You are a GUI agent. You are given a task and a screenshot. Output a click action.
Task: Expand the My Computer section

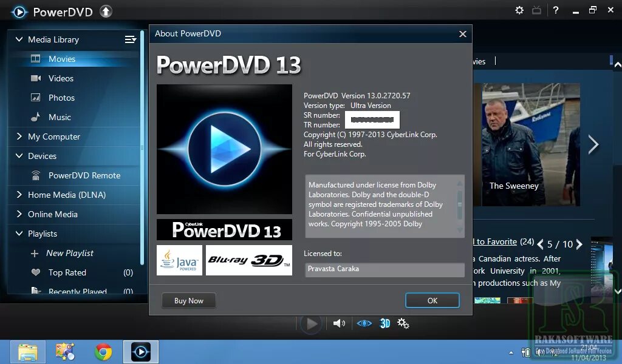[x=19, y=136]
